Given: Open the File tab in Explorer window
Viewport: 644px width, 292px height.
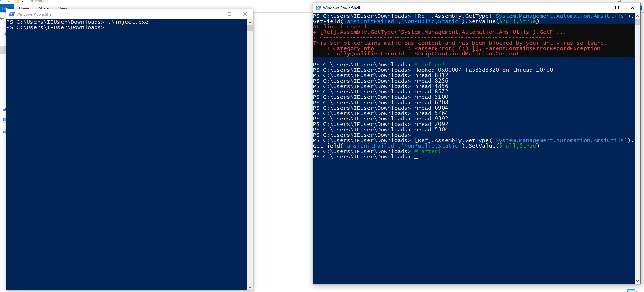Looking at the screenshot, I should click(5, 8).
